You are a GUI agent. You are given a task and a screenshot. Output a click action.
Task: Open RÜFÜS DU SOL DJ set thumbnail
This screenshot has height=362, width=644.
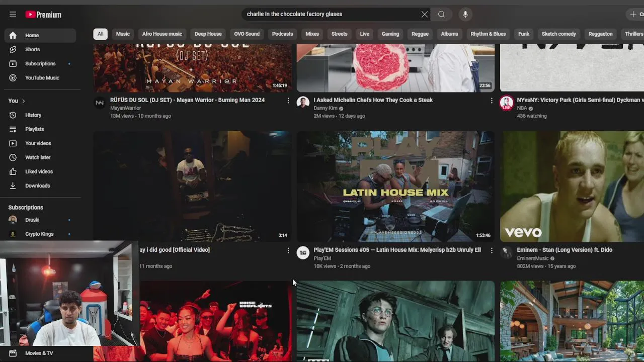click(x=192, y=68)
